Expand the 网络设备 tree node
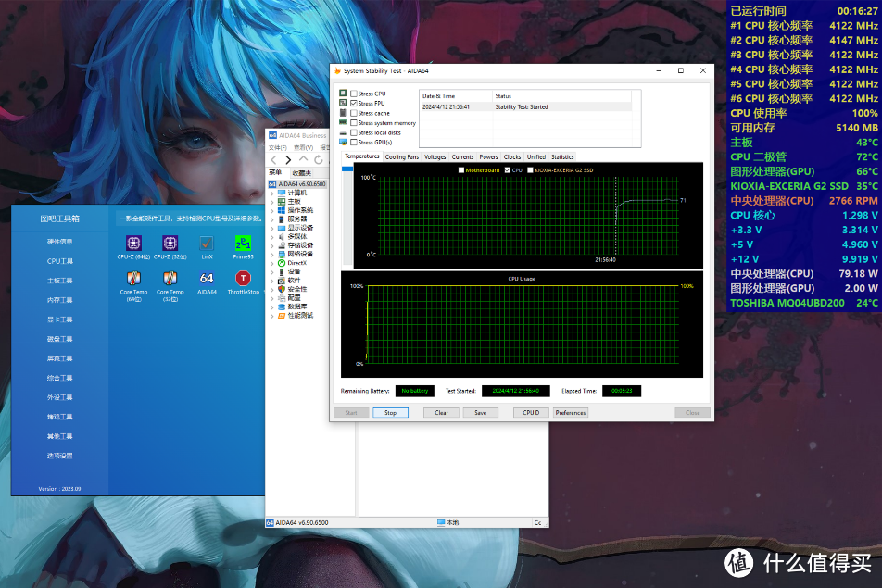This screenshot has height=588, width=882. click(x=272, y=254)
